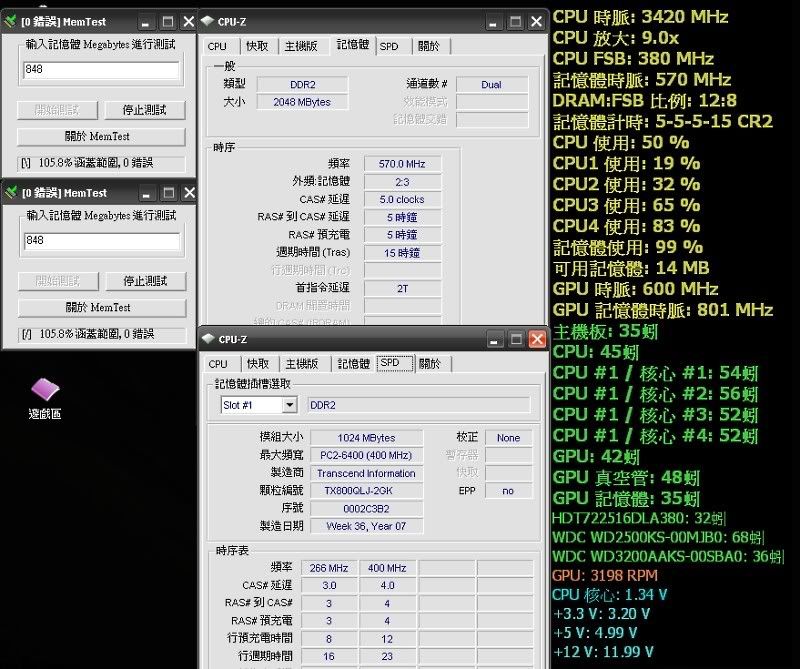Viewport: 800px width, 669px height.
Task: Minimize the upper CPU-Z window
Action: pos(493,22)
